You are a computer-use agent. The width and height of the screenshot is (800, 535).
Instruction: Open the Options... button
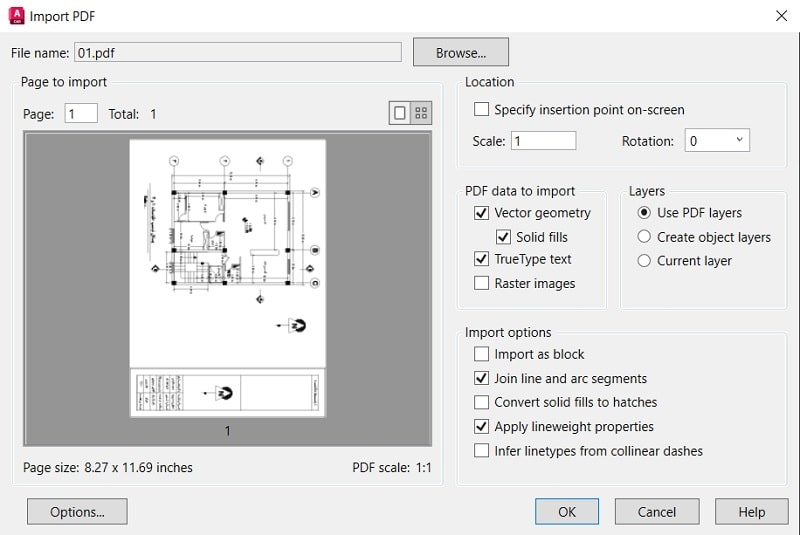(77, 512)
